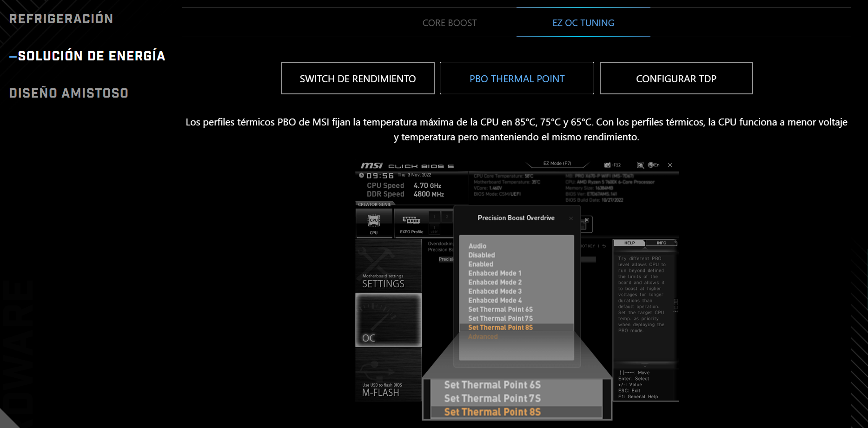Screen dimensions: 868x428
Task: Choose Enhabced Mode 1 option
Action: pos(495,273)
